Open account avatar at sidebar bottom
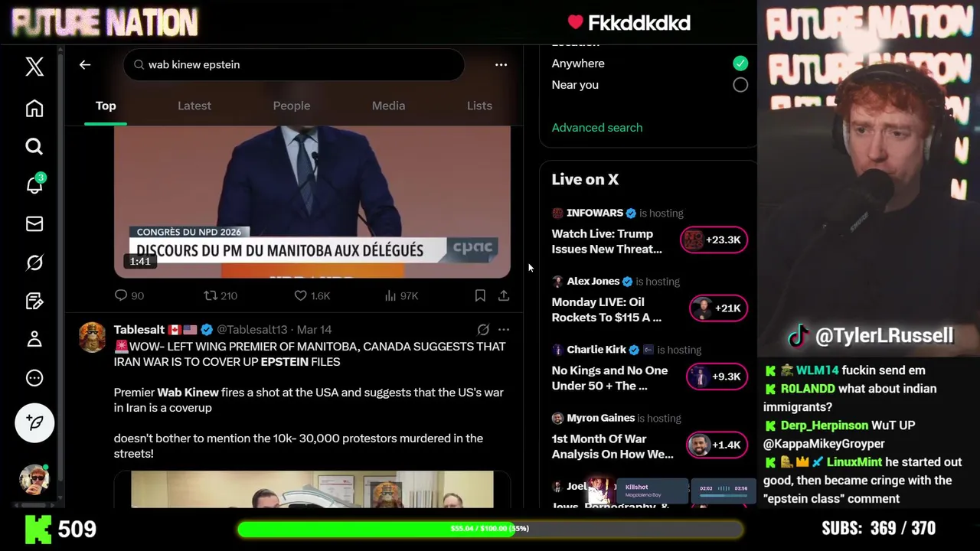 (34, 479)
